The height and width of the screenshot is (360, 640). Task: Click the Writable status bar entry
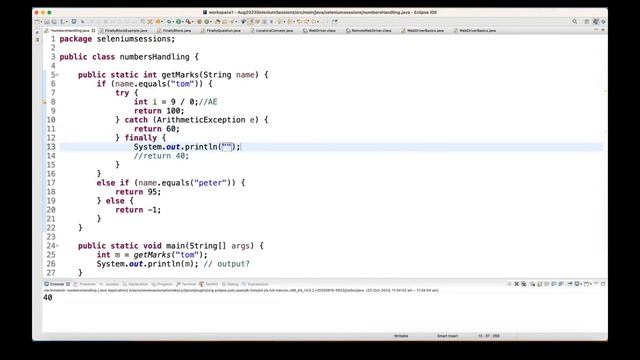[401, 336]
